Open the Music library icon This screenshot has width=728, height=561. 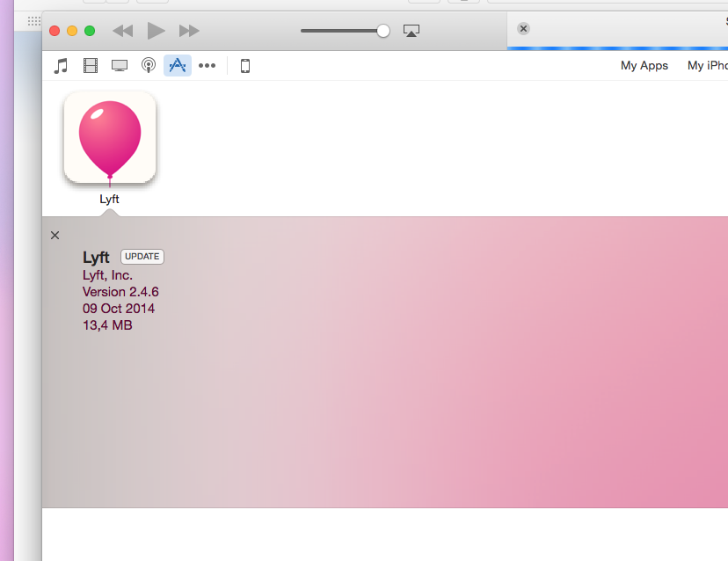61,65
